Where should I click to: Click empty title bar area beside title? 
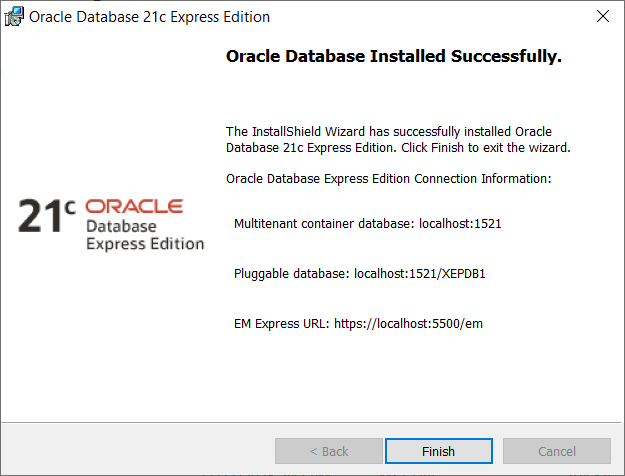[420, 17]
